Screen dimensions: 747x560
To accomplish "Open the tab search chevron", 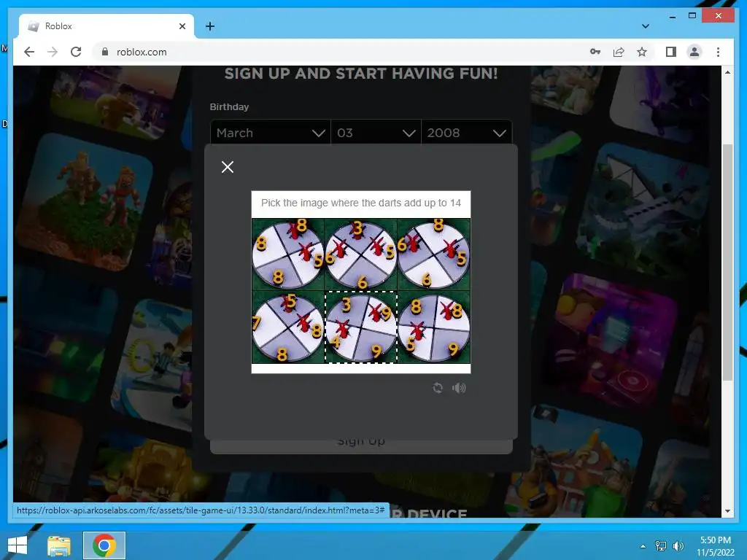I will [x=645, y=26].
